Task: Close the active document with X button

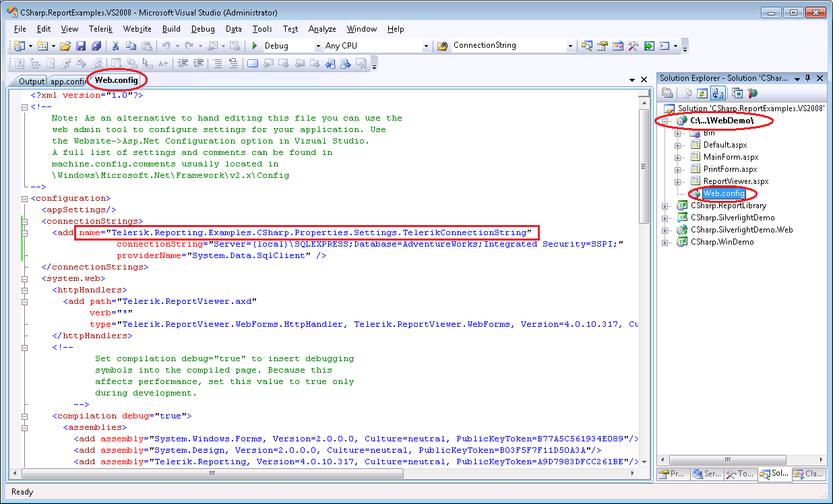Action: [644, 80]
